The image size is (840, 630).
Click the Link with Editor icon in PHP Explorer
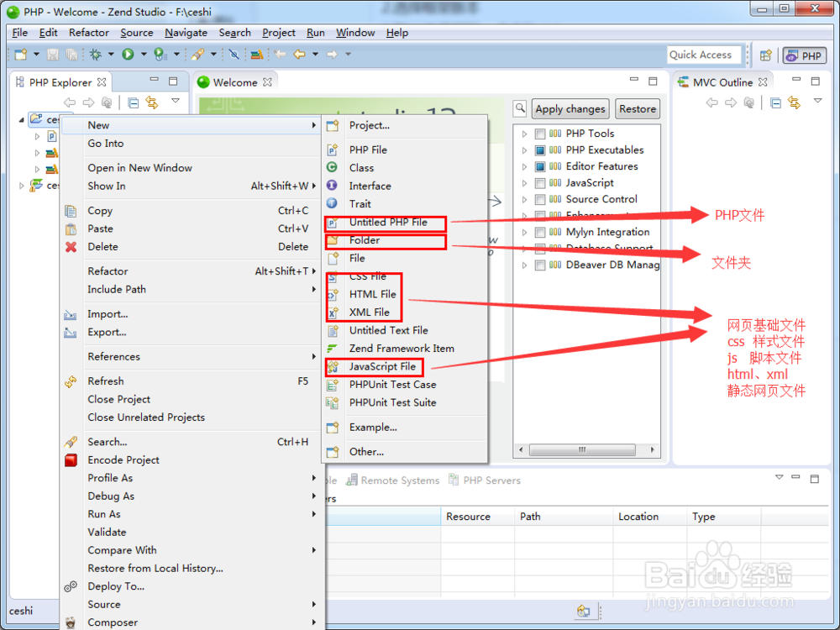152,102
